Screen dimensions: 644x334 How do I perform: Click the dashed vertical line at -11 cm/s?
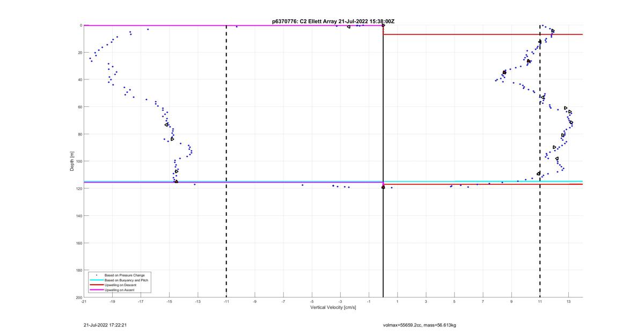(226, 161)
